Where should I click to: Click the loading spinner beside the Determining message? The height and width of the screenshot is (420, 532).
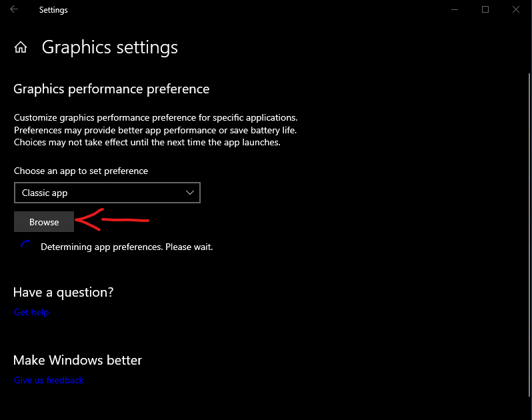coord(25,243)
